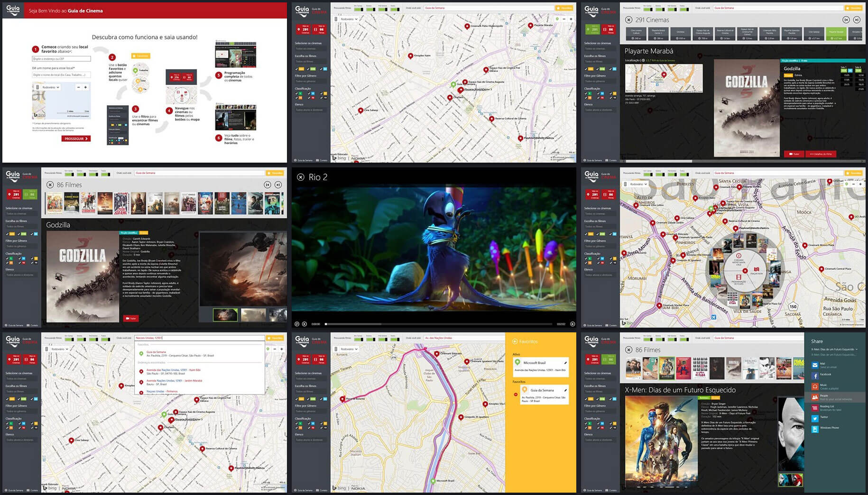Image resolution: width=868 pixels, height=495 pixels.
Task: Click the next-film arrow in the Godzilla 86 Filmes header
Action: [278, 185]
